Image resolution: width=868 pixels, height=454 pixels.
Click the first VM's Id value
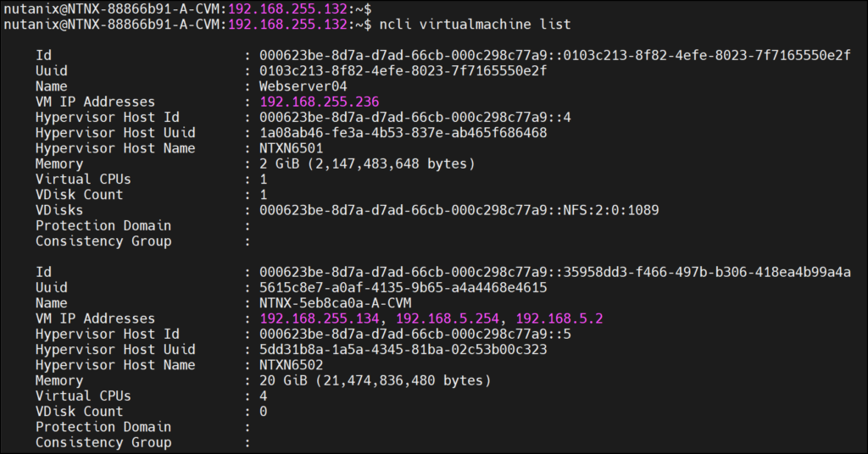pos(554,55)
